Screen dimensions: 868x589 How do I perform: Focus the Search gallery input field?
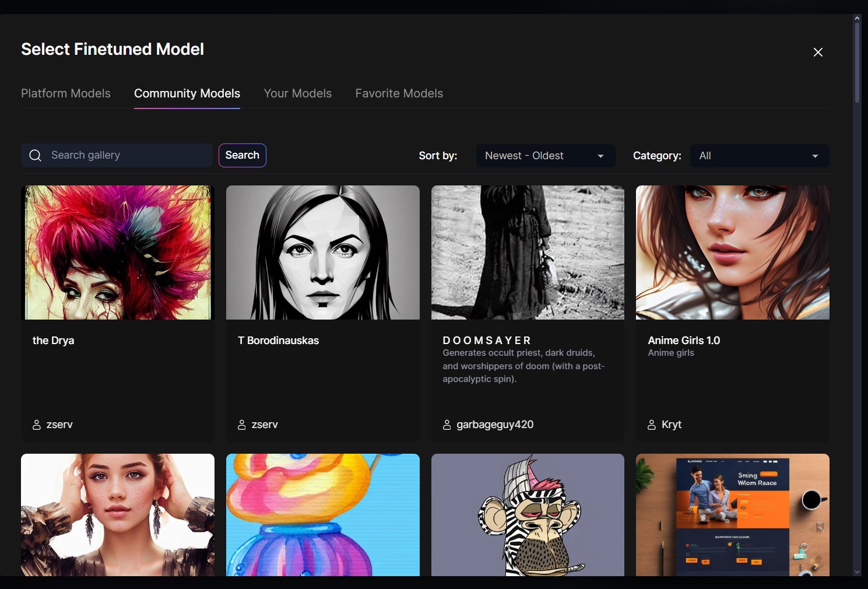coord(117,156)
